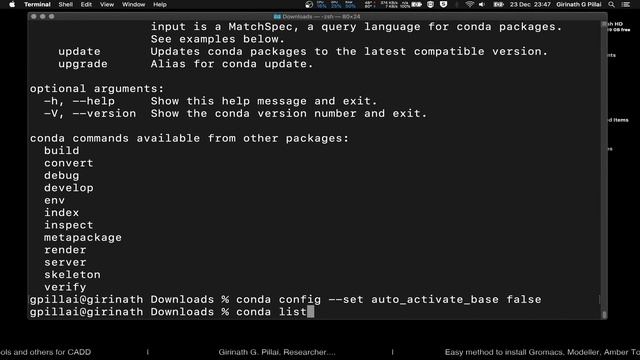
Task: Click 'MatchSpec' in the help text
Action: pos(260,27)
